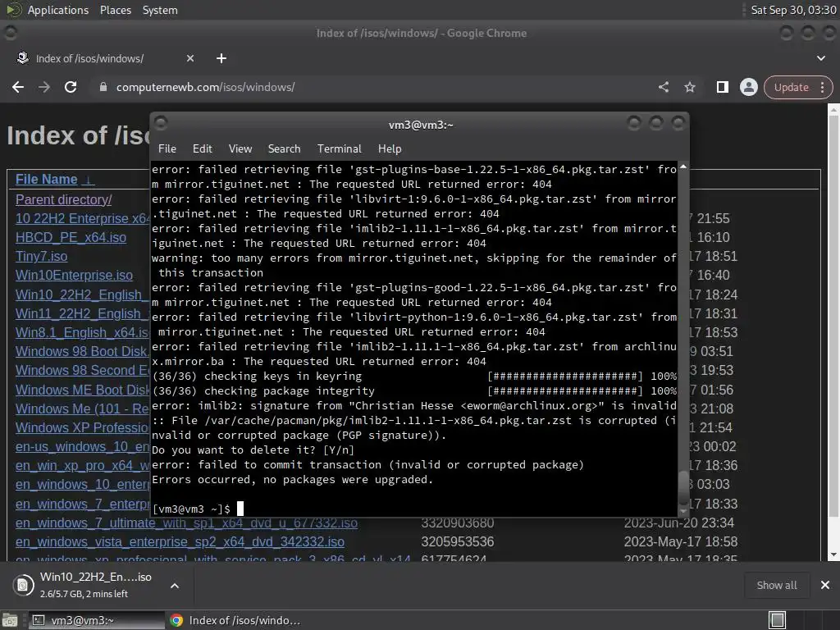Open en_windows_10_enterprise link
840x630 pixels.
pos(83,484)
